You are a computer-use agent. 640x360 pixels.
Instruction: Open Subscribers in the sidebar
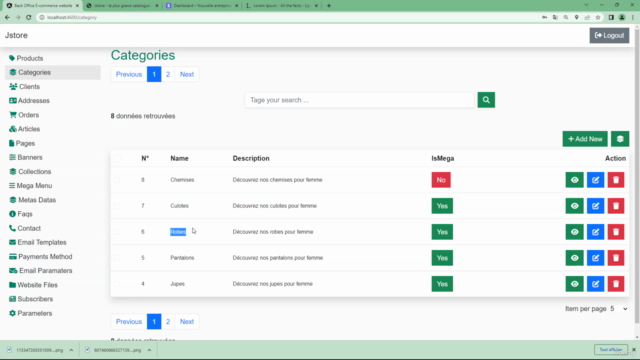click(x=31, y=299)
